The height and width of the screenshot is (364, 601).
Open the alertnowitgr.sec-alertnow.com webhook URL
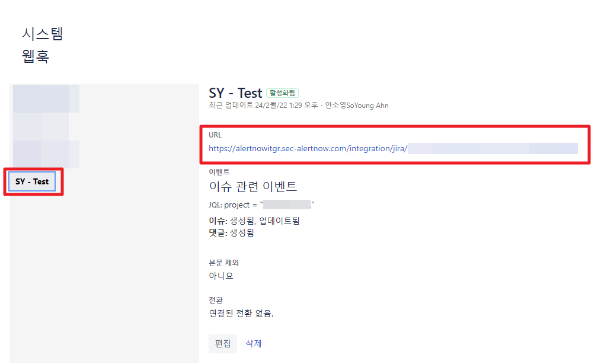point(308,148)
